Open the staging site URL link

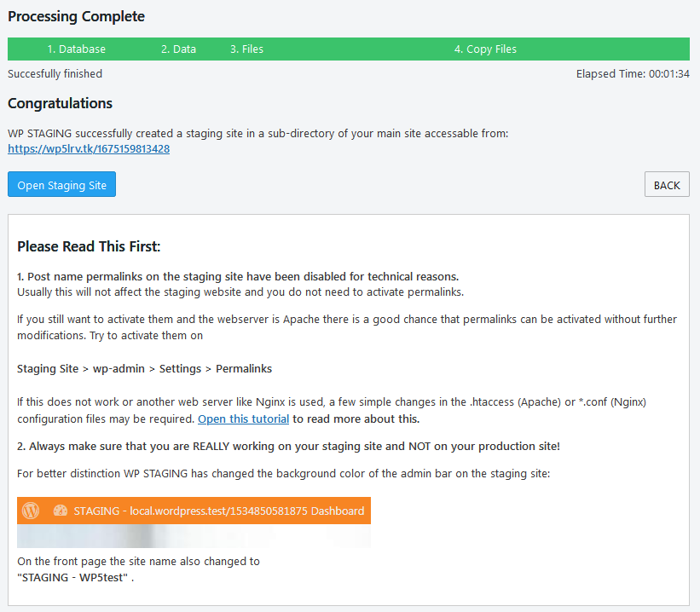click(x=89, y=148)
